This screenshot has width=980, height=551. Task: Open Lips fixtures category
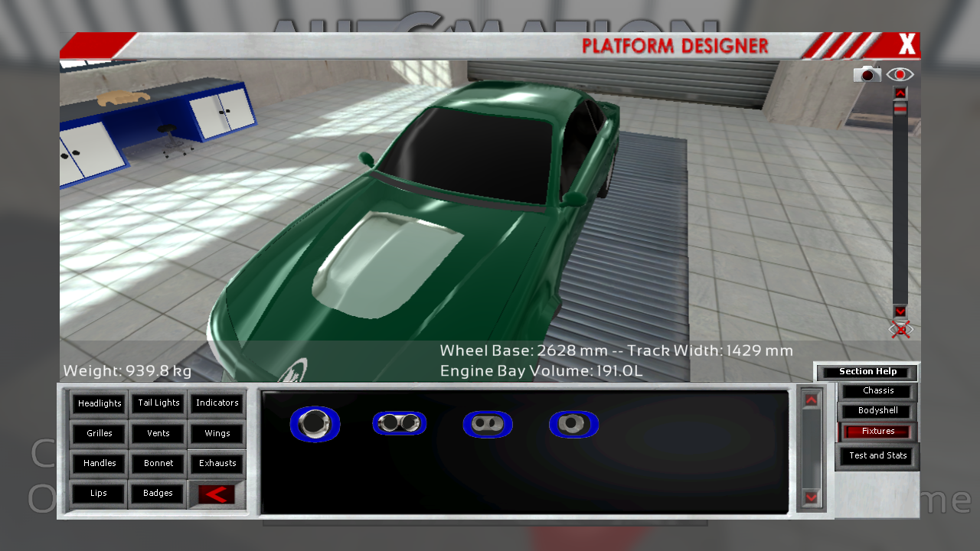pyautogui.click(x=100, y=494)
